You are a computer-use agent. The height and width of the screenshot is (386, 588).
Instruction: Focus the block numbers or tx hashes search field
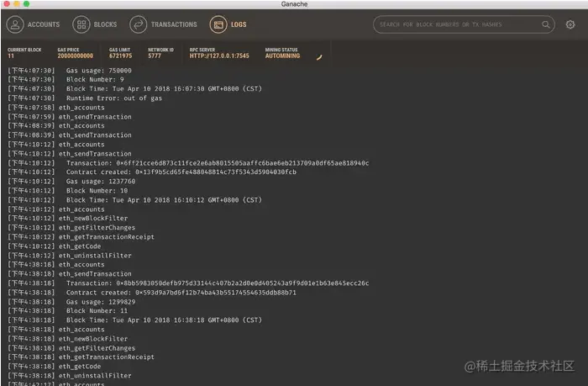tap(464, 24)
